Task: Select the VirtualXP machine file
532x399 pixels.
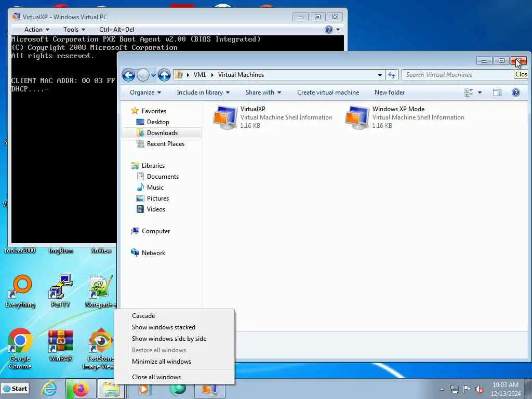Action: coord(273,117)
